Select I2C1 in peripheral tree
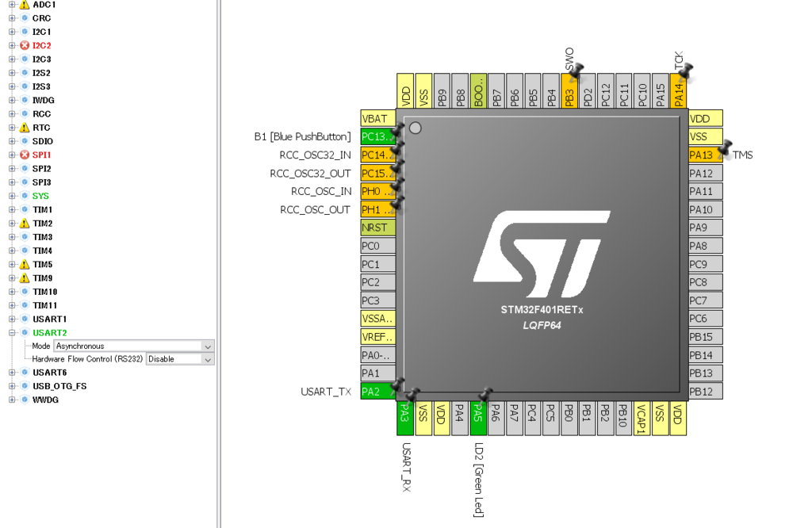Image resolution: width=812 pixels, height=528 pixels. coord(41,32)
